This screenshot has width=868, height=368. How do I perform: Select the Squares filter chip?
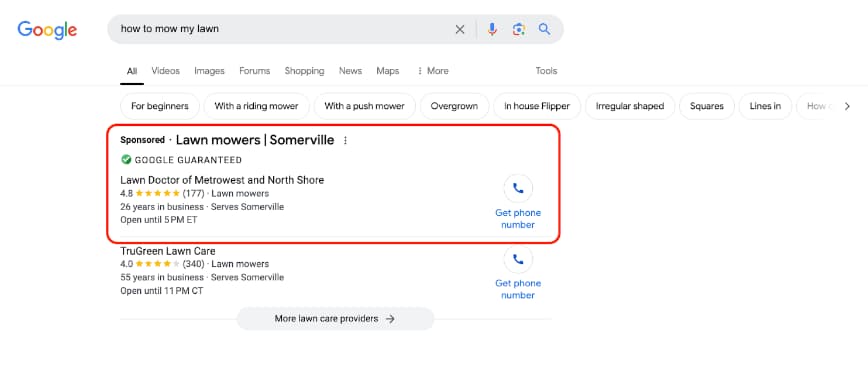point(707,106)
